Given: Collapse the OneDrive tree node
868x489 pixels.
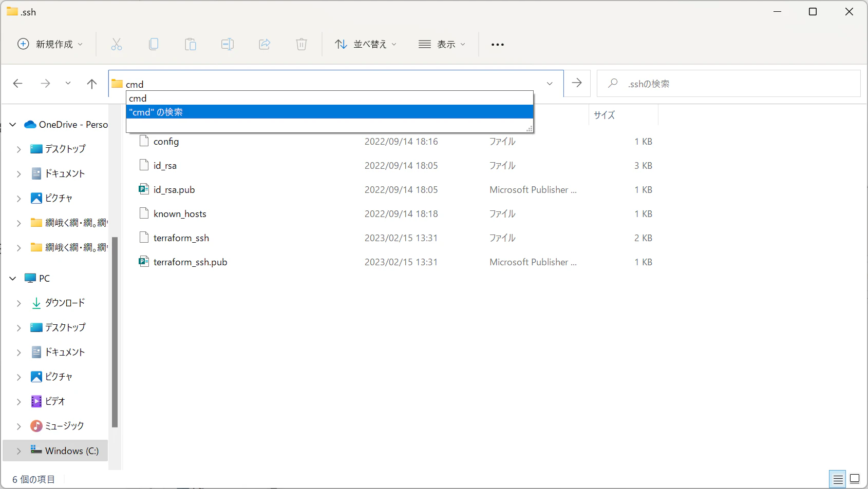Looking at the screenshot, I should [13, 125].
